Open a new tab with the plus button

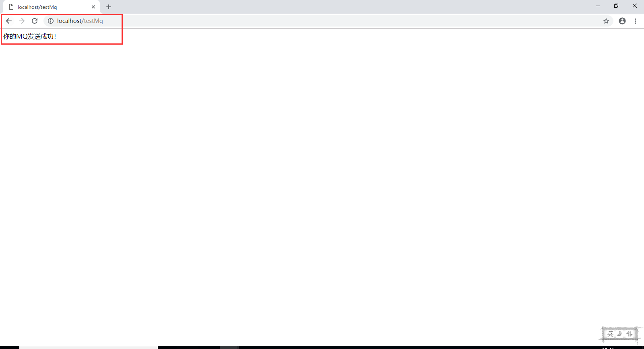[x=109, y=7]
